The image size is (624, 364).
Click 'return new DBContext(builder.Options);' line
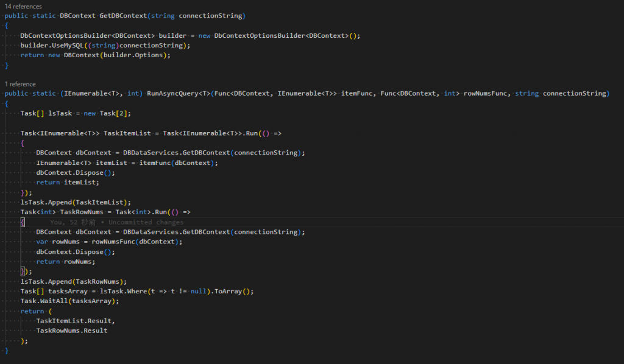click(96, 55)
